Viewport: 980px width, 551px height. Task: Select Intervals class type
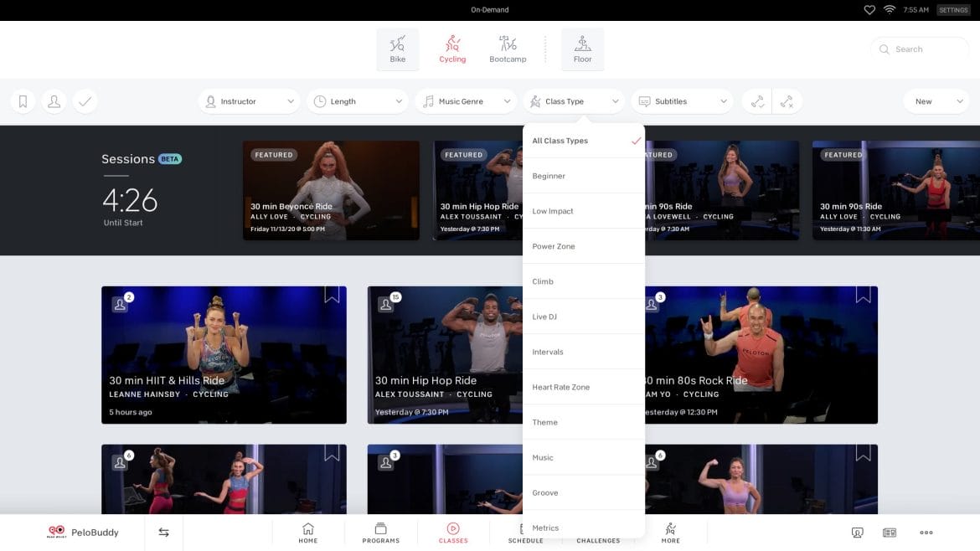[x=584, y=352]
